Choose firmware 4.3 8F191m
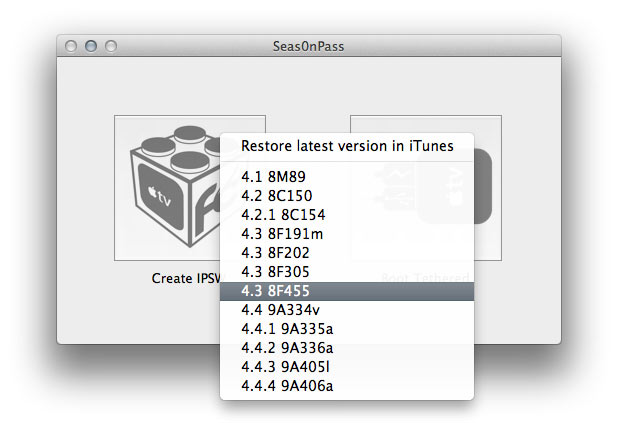618x423 pixels. point(347,234)
